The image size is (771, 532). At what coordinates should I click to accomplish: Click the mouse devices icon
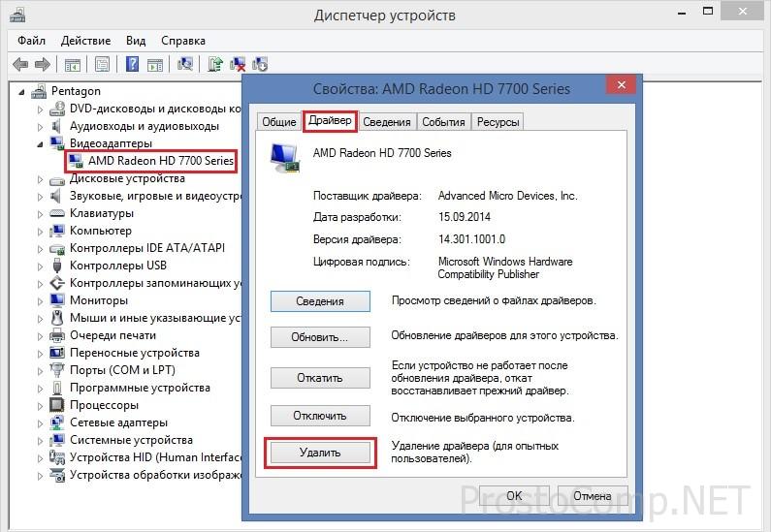(x=57, y=318)
